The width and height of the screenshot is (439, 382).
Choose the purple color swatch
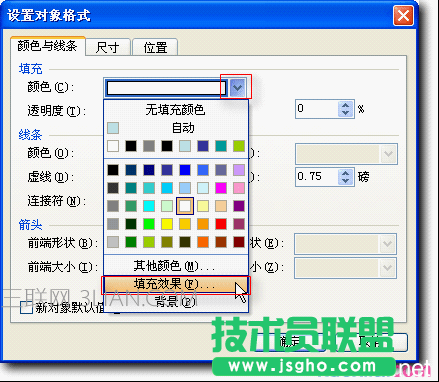click(x=239, y=206)
